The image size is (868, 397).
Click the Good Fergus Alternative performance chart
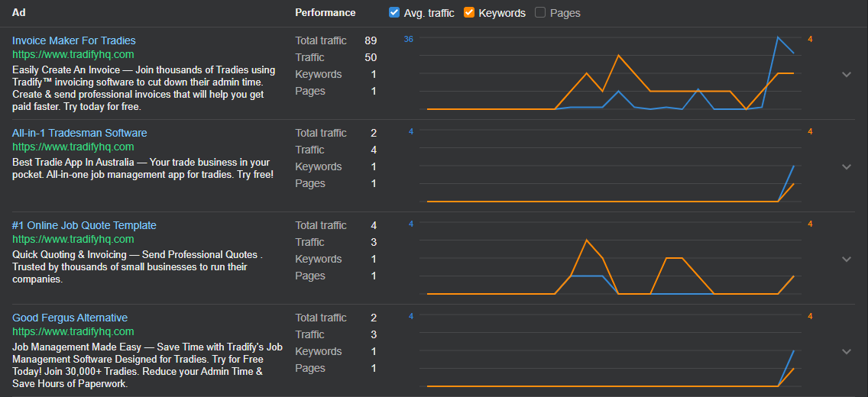tap(610, 350)
